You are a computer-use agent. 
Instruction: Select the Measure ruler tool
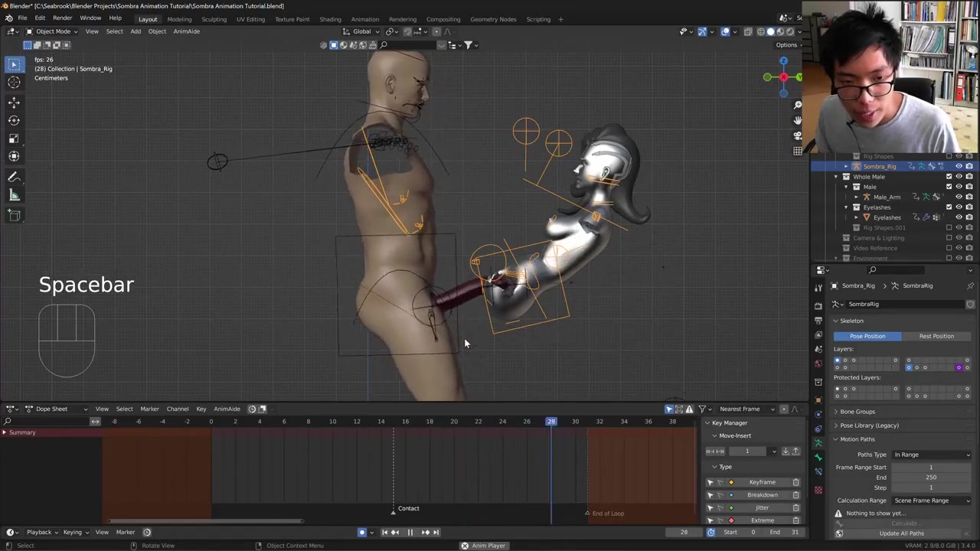click(14, 196)
